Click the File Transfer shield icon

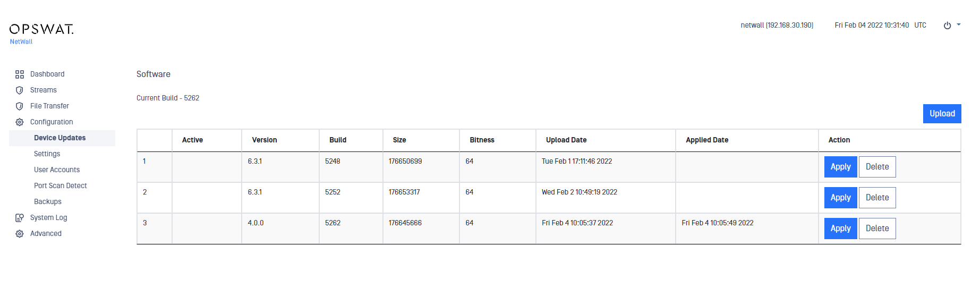pos(20,106)
